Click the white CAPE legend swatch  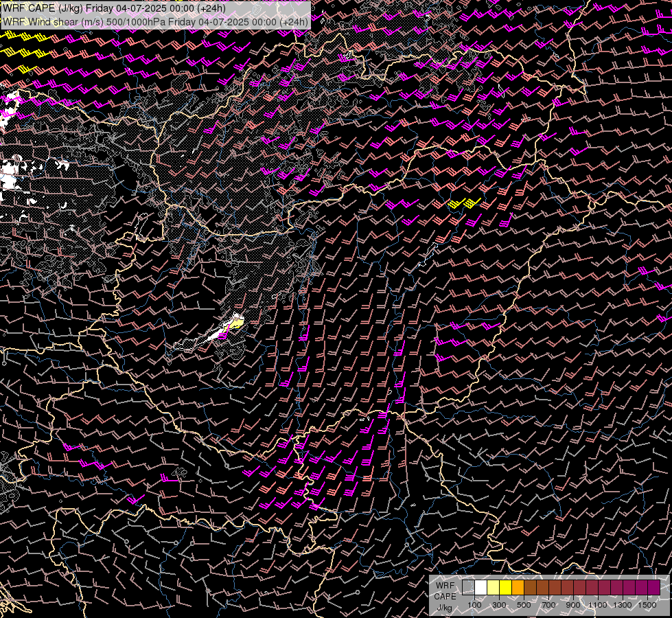tap(481, 587)
